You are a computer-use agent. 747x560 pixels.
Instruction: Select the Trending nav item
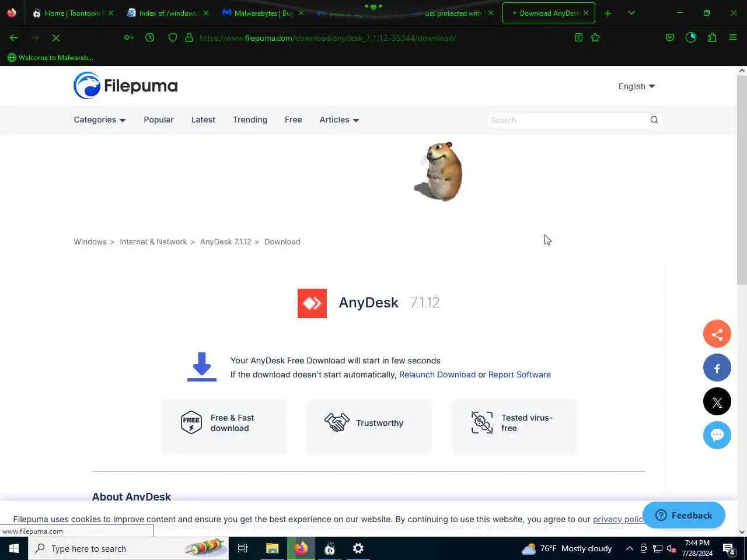click(250, 120)
